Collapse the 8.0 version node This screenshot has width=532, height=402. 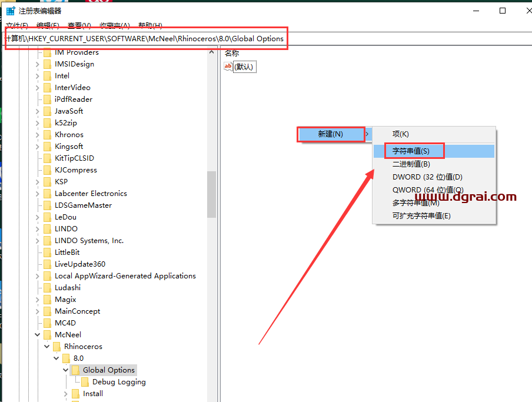point(56,358)
